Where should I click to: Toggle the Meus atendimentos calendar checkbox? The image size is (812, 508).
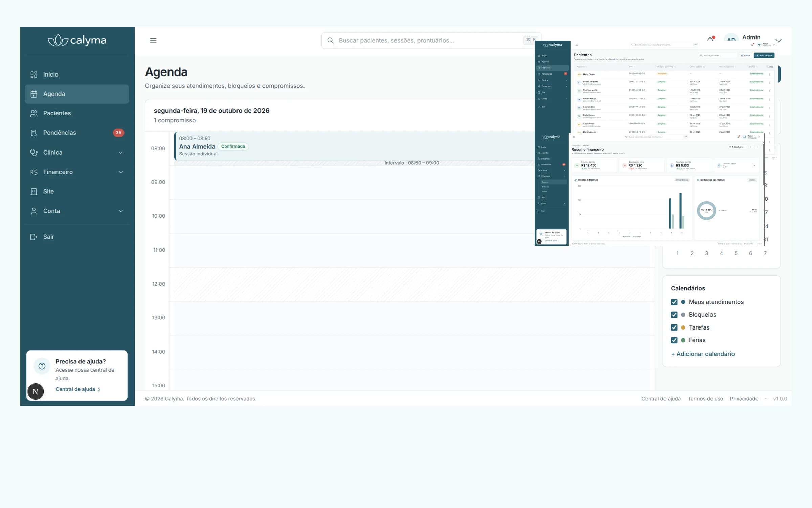[x=674, y=302]
